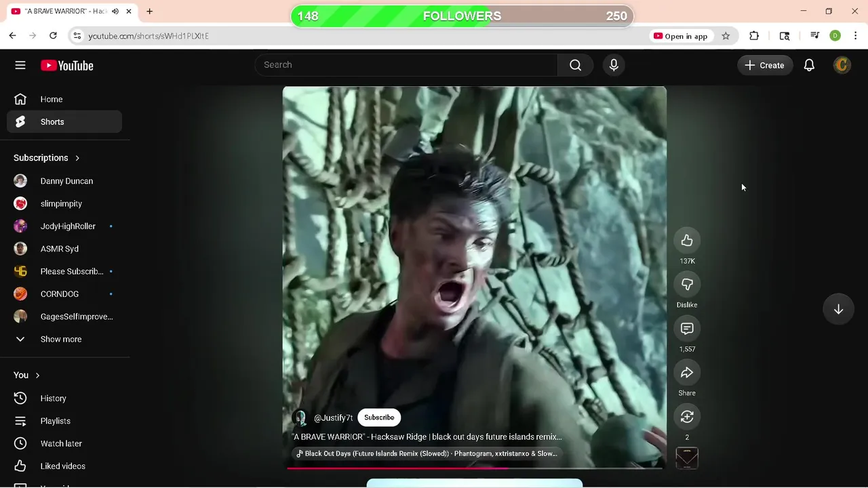This screenshot has width=868, height=488.
Task: Open the Black Out Days sound link
Action: (x=427, y=453)
